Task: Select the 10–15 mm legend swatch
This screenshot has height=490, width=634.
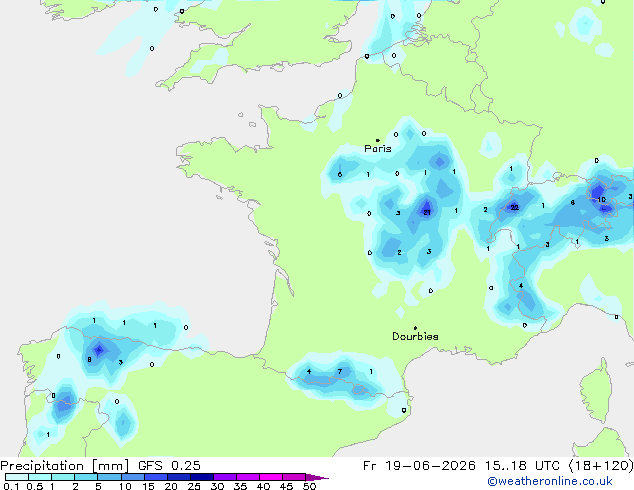Action: [x=133, y=477]
